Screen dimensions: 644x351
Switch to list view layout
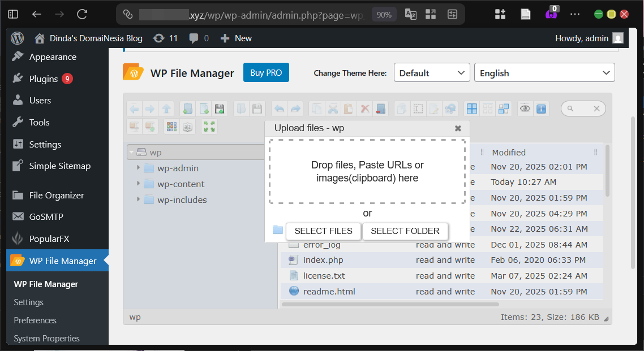[487, 109]
